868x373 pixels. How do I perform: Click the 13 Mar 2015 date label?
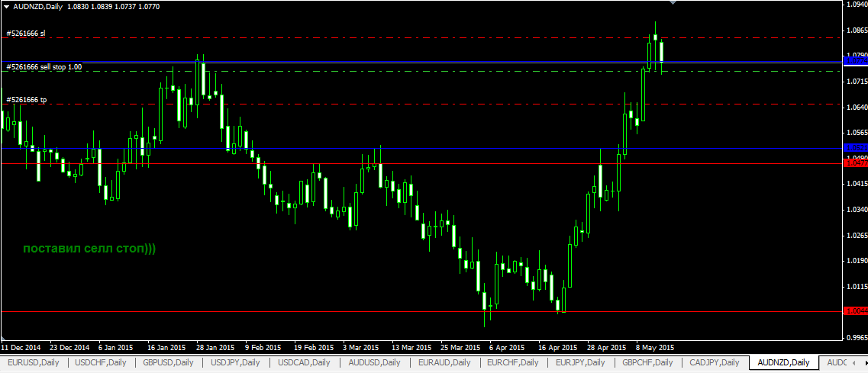[x=411, y=348]
